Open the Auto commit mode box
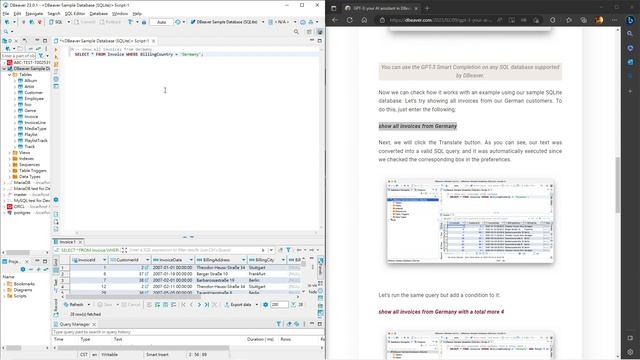640x360 pixels. point(161,22)
